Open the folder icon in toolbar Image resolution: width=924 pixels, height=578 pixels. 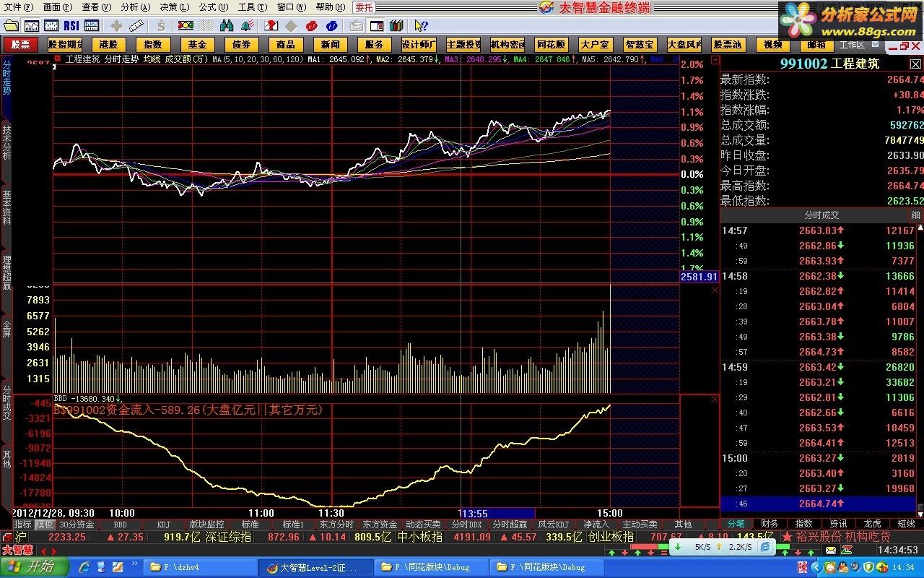click(11, 26)
